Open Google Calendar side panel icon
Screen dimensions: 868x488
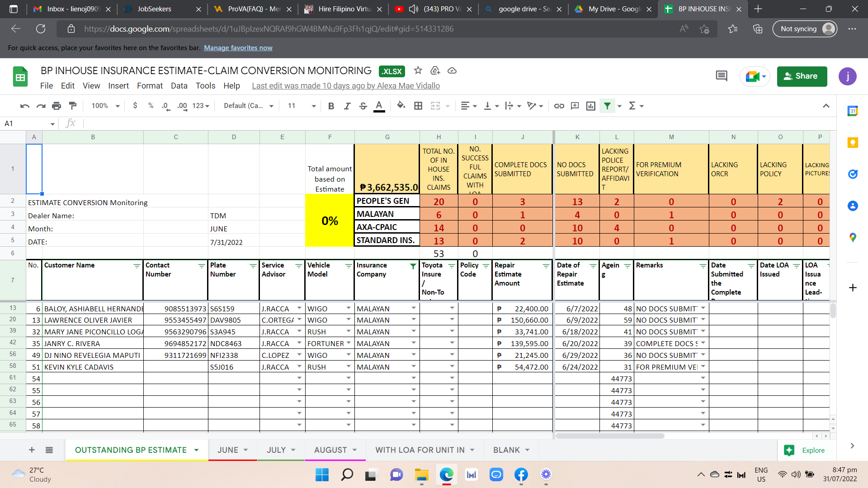tap(853, 111)
